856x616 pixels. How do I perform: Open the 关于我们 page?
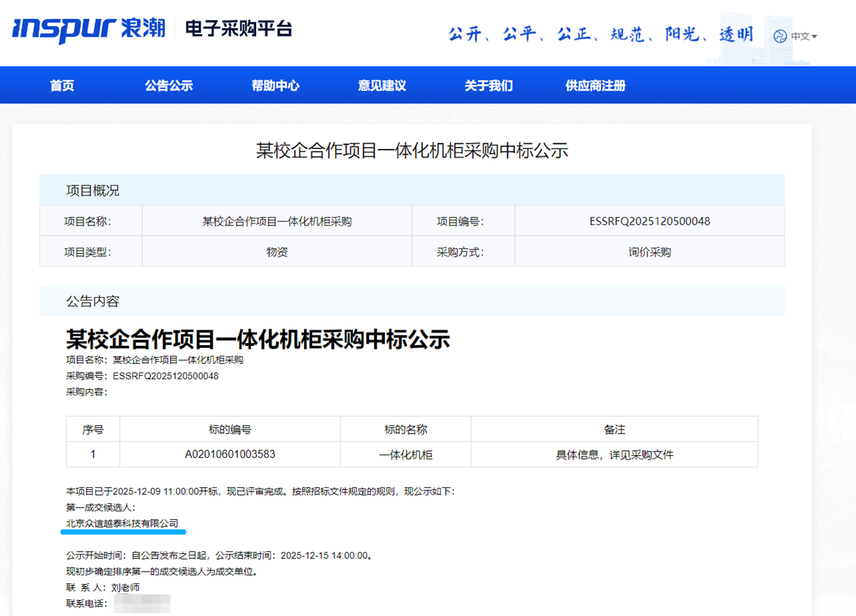coord(488,84)
